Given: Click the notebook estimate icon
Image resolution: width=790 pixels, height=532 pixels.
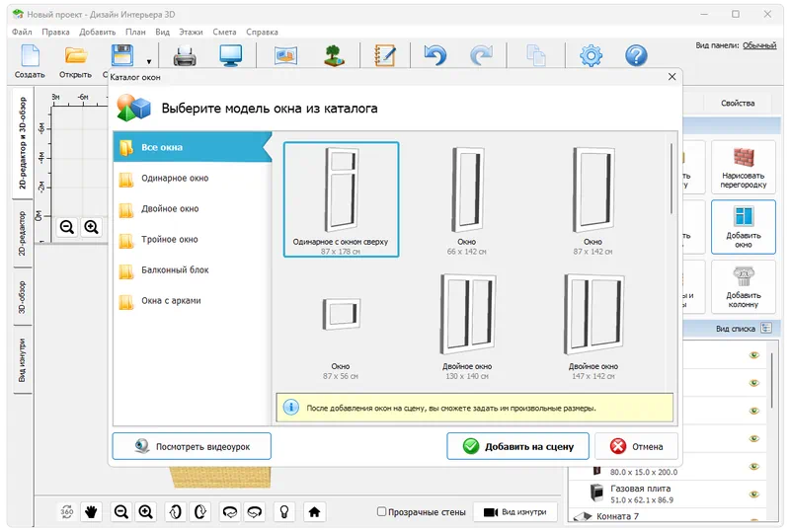Looking at the screenshot, I should point(385,56).
